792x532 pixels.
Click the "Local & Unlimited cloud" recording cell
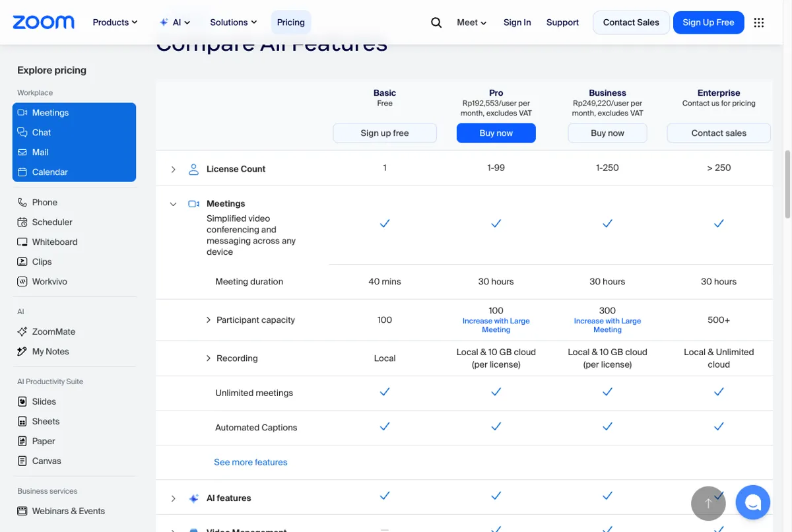(719, 358)
